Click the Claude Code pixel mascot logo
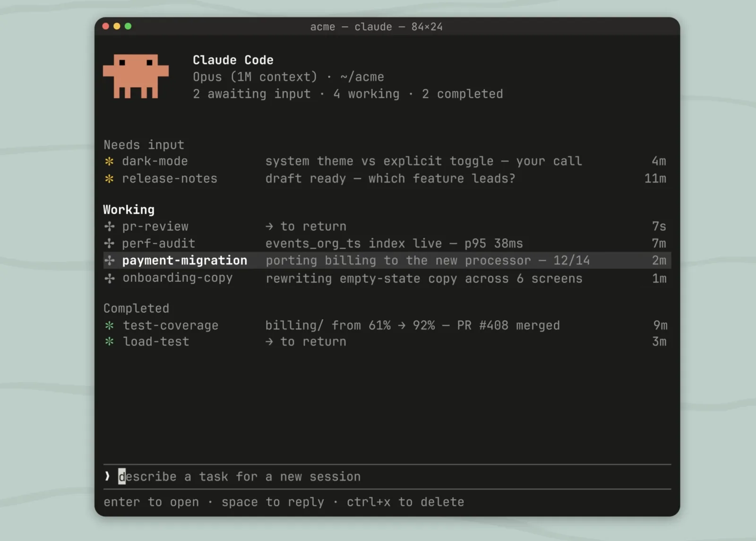The width and height of the screenshot is (756, 541). 136,76
